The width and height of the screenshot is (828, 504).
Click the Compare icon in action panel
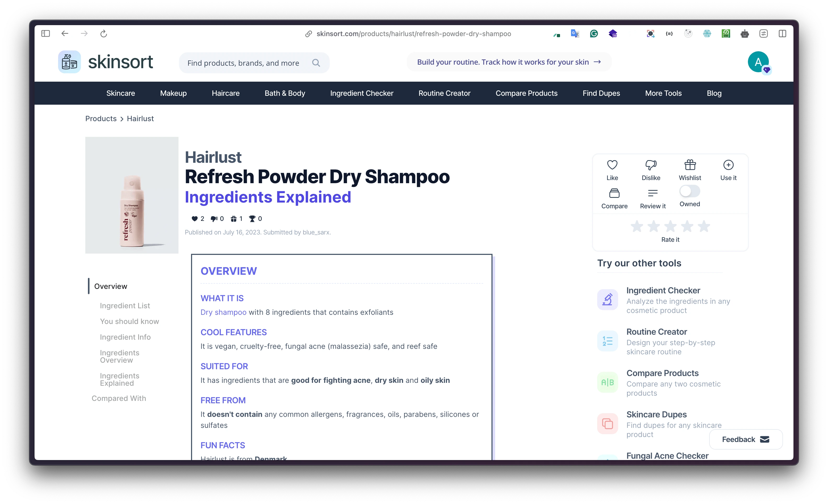[x=614, y=193]
